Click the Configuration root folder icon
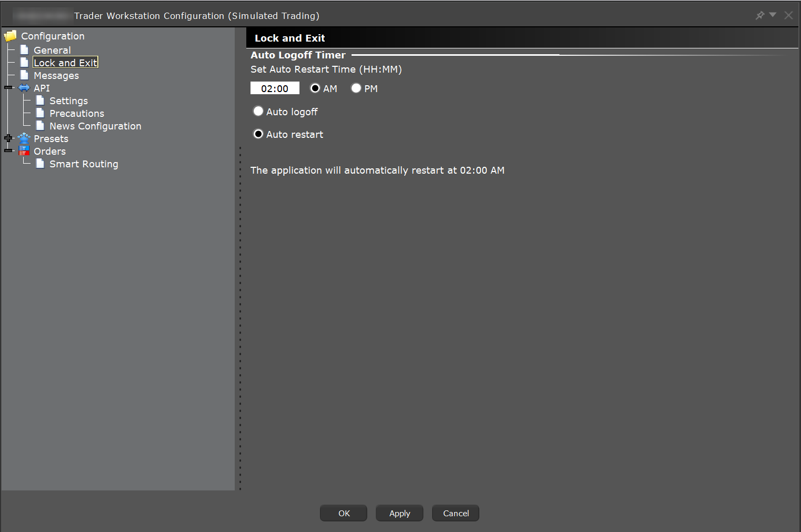 pyautogui.click(x=11, y=36)
